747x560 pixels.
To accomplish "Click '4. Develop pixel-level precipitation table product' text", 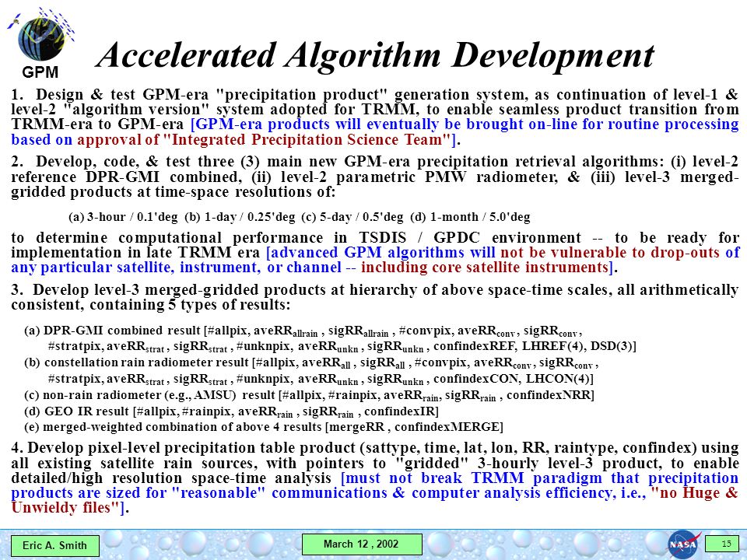I will 184,448.
